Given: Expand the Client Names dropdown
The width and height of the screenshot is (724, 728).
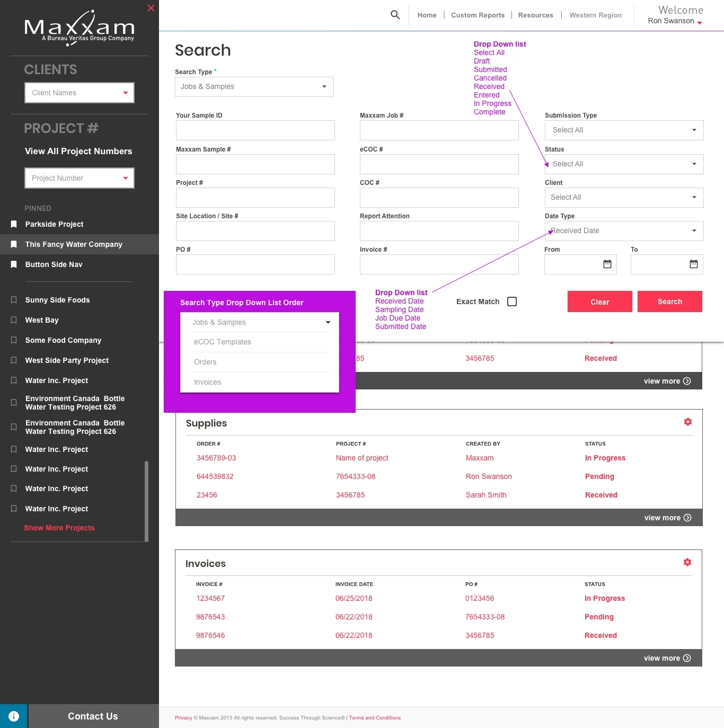Looking at the screenshot, I should (x=80, y=93).
